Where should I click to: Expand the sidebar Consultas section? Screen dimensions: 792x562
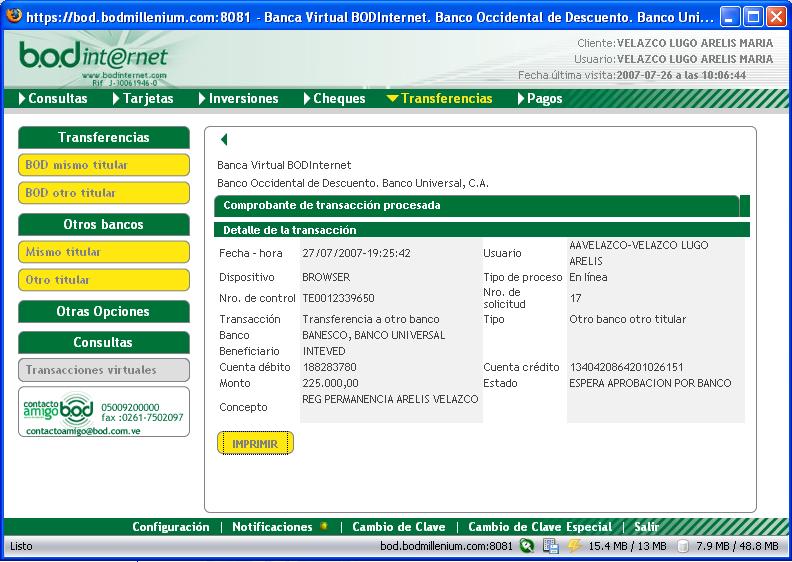[104, 342]
